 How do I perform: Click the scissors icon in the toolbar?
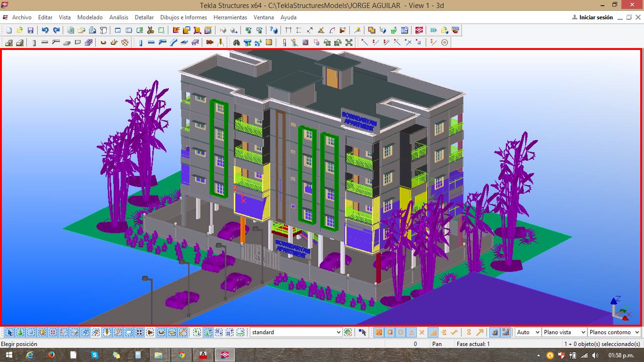150,30
